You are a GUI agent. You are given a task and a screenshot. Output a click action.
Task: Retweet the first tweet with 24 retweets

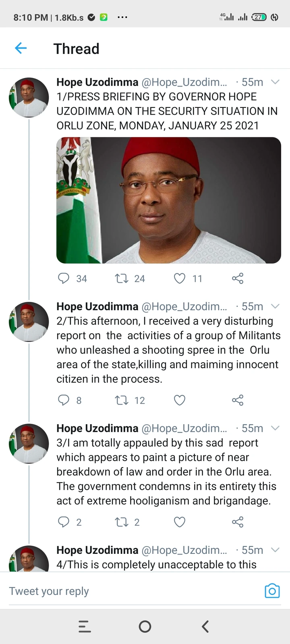point(121,278)
